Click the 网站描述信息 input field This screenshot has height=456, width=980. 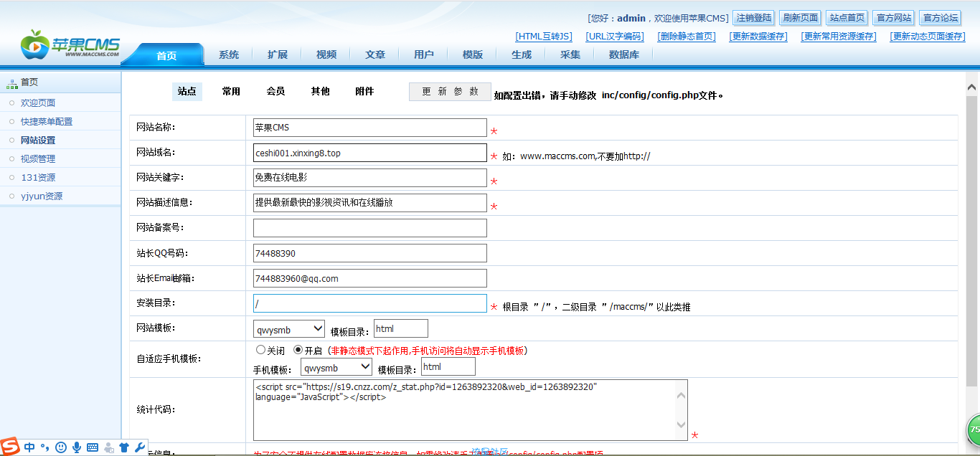click(370, 203)
